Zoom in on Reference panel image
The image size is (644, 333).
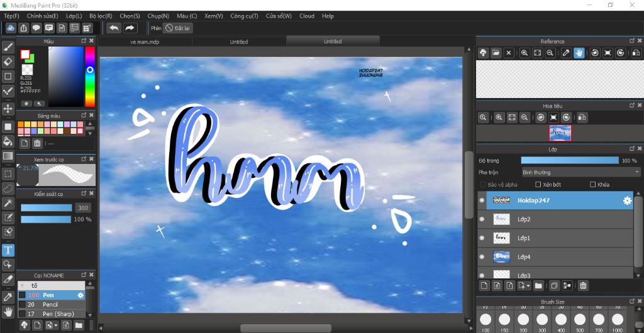(525, 53)
